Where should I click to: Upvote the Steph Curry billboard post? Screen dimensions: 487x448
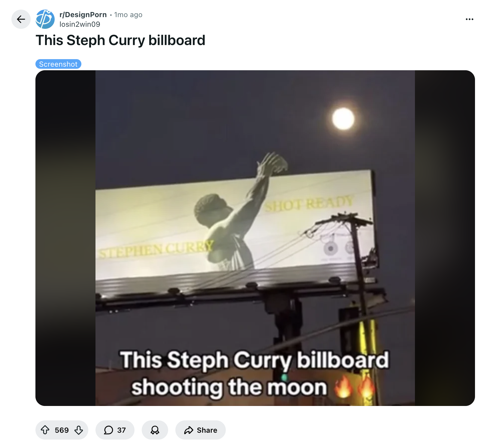pos(45,430)
